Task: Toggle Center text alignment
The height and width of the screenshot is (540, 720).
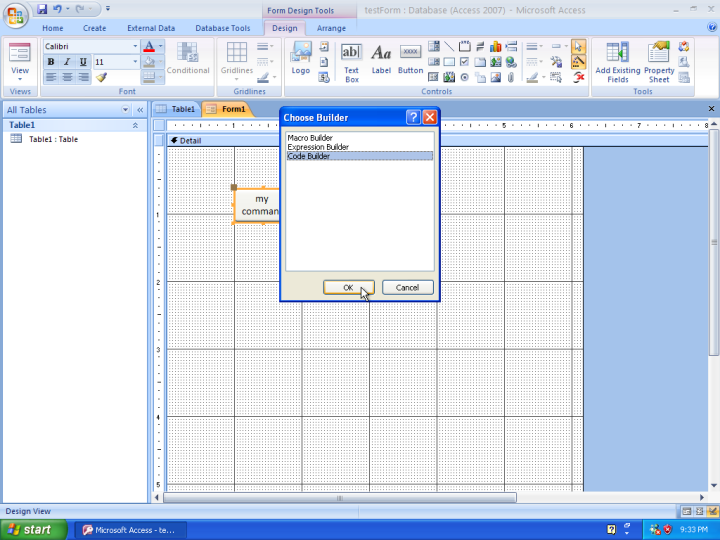Action: pyautogui.click(x=67, y=77)
